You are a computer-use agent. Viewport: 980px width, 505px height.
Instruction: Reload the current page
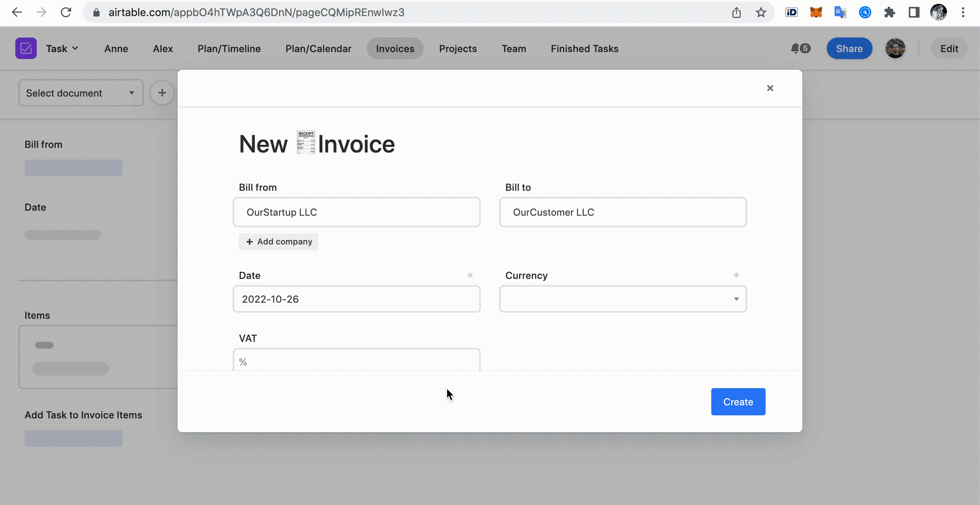66,12
